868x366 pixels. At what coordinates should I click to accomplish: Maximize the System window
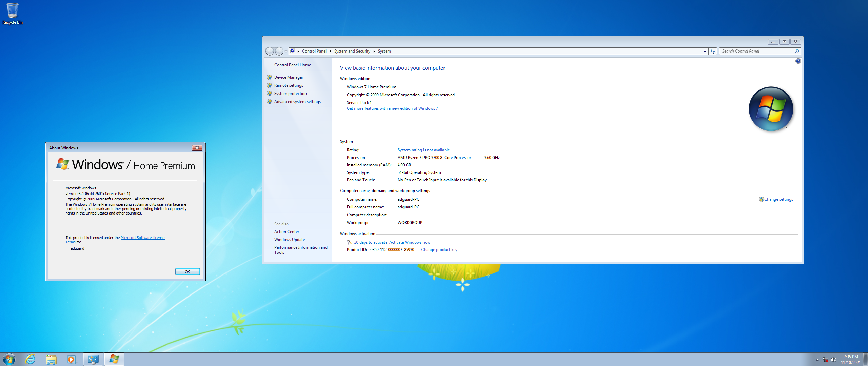point(784,42)
